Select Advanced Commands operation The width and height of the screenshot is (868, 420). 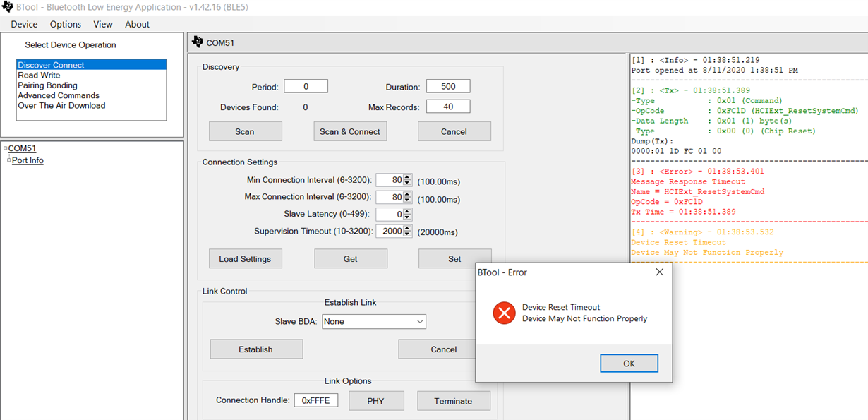point(91,95)
